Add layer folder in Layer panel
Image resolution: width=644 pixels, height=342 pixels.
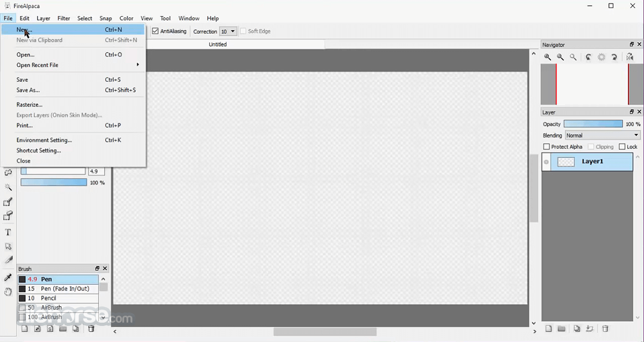click(x=561, y=329)
